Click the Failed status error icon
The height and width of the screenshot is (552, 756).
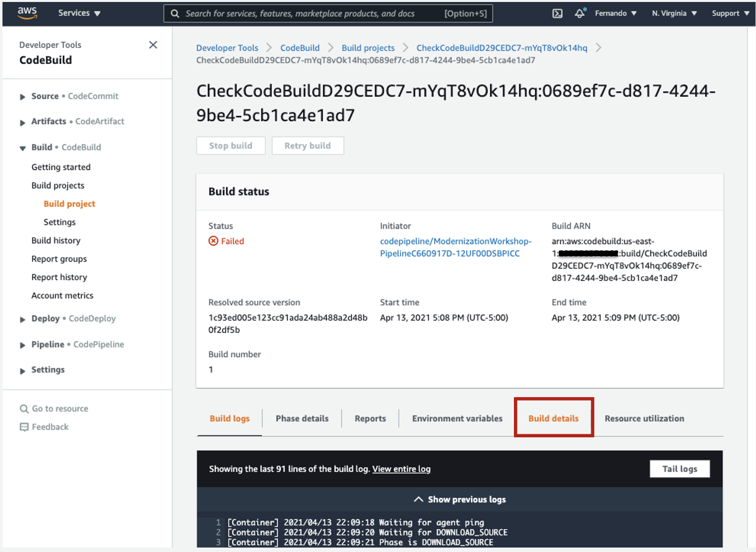coord(213,241)
